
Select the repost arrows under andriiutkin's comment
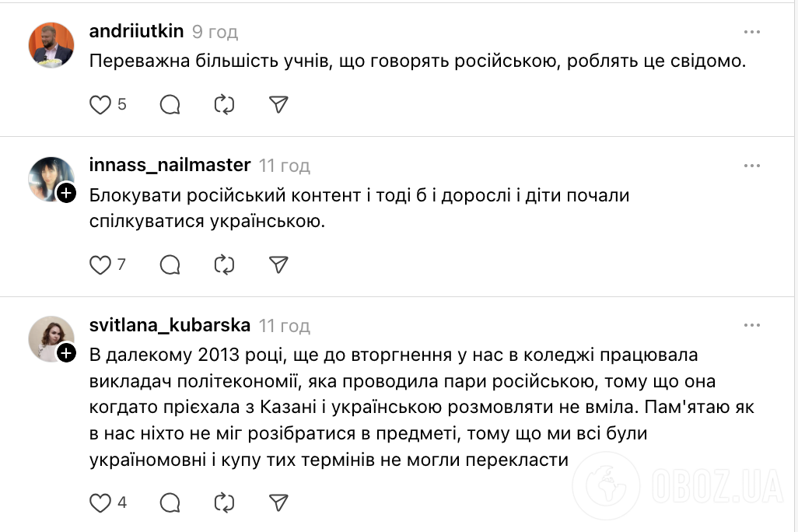pyautogui.click(x=223, y=104)
